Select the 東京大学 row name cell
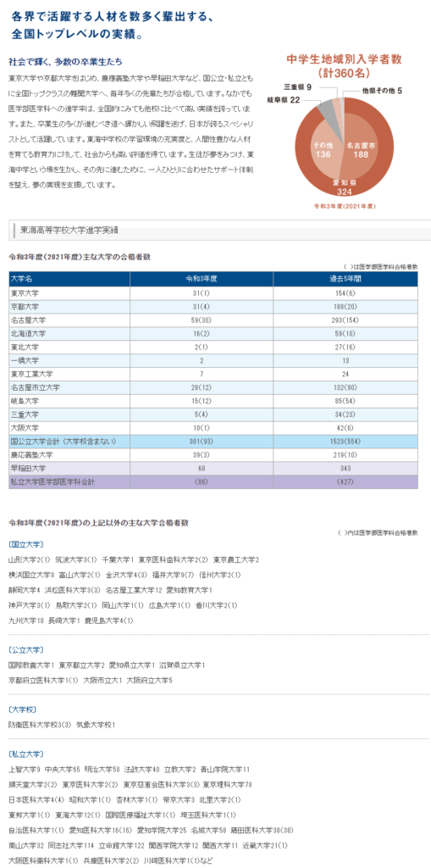This screenshot has height=868, width=431. 69,292
